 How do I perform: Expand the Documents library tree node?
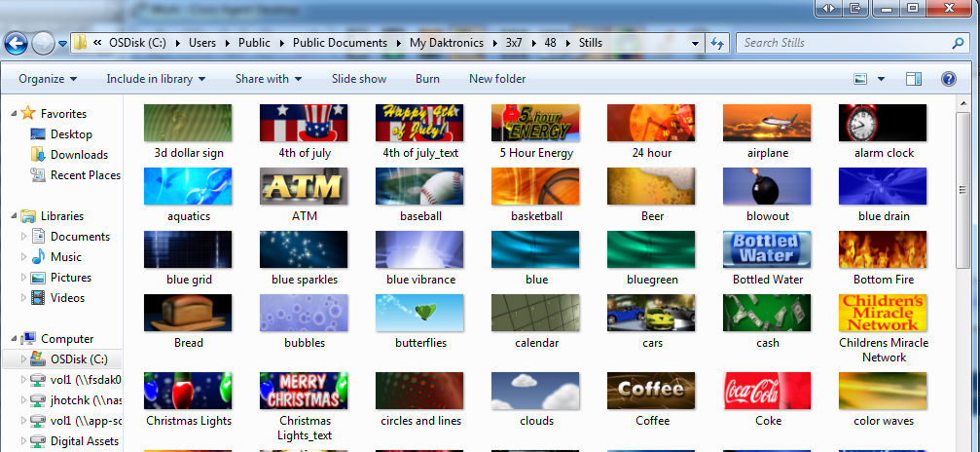click(x=25, y=237)
